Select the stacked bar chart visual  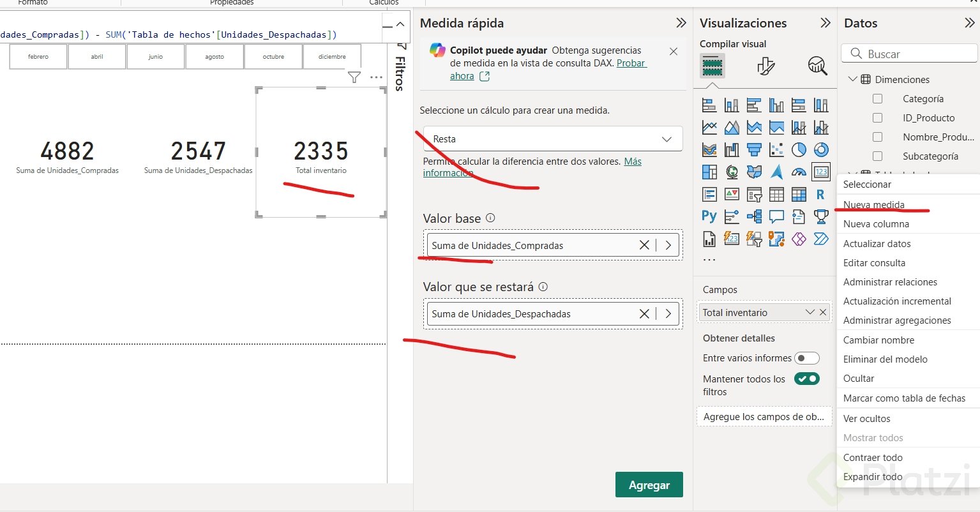(x=709, y=105)
